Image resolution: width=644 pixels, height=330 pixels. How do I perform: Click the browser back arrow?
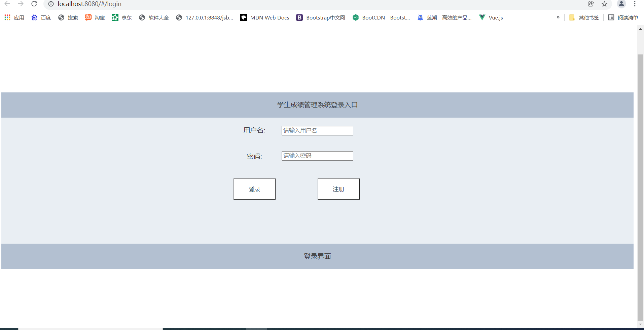click(x=7, y=4)
